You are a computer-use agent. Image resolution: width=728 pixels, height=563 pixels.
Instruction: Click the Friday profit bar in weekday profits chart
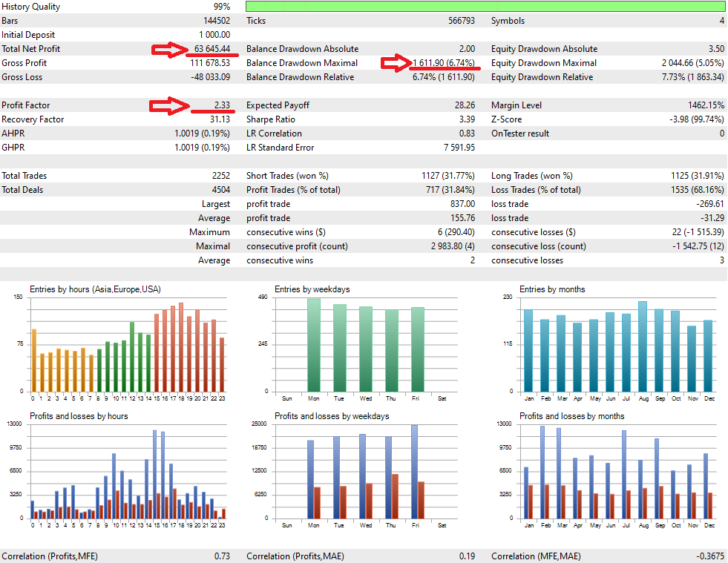tap(414, 472)
